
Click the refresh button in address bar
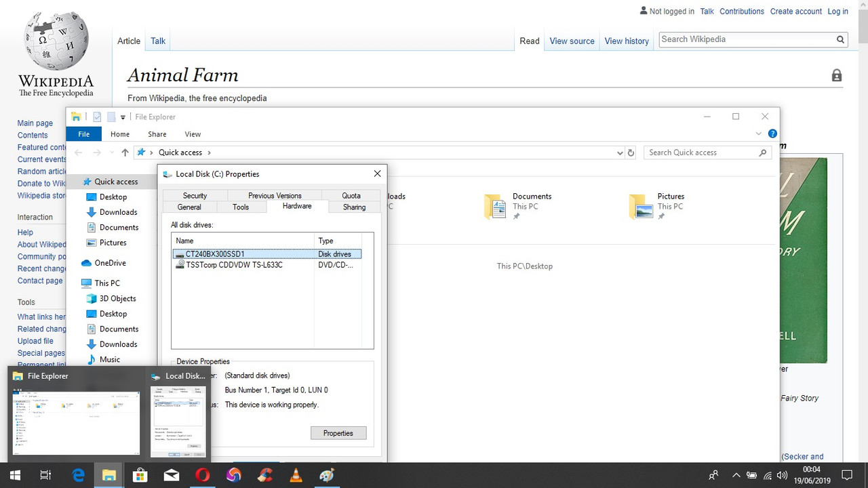[x=631, y=152]
